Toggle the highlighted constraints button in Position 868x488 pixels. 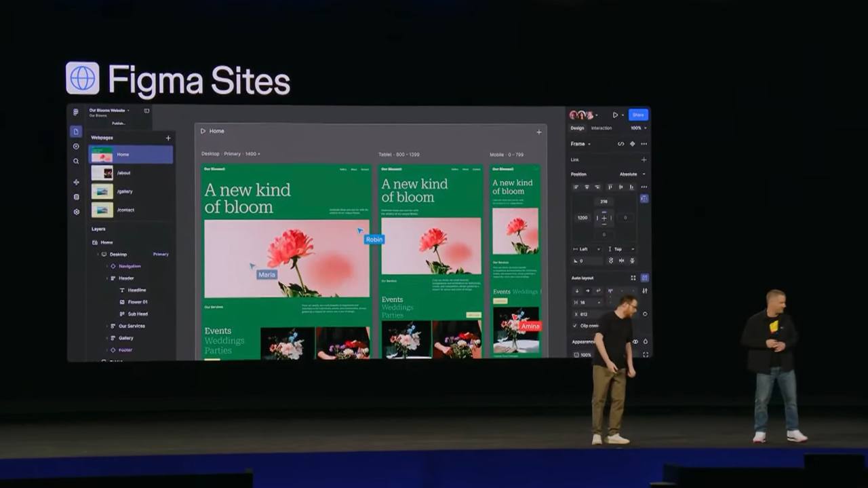pyautogui.click(x=644, y=199)
